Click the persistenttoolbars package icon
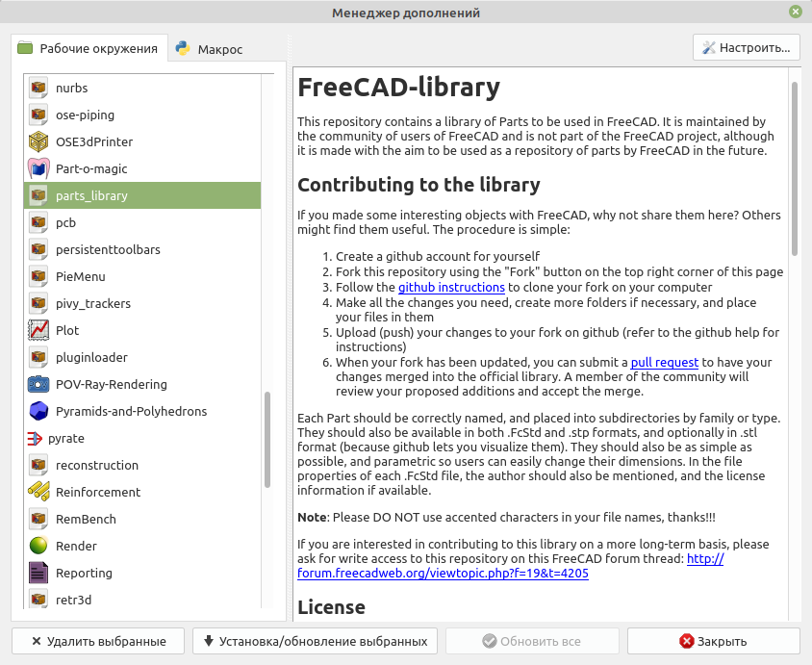Image resolution: width=812 pixels, height=665 pixels. tap(38, 249)
